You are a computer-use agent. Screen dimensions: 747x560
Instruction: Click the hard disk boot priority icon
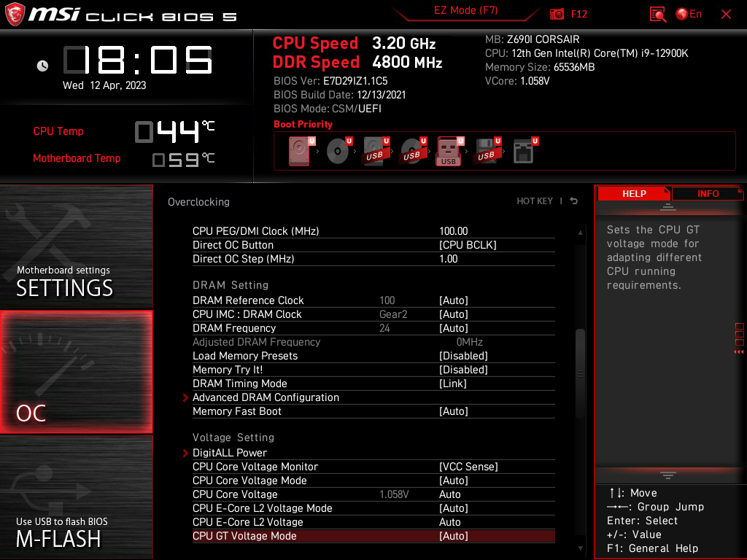click(298, 149)
